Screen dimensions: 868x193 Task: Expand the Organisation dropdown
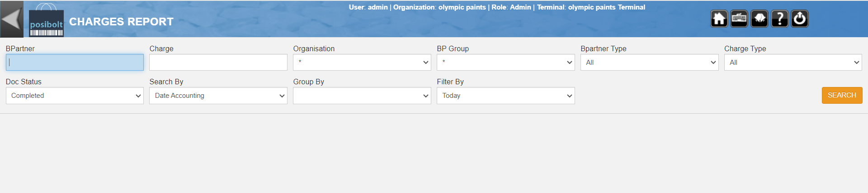point(362,63)
